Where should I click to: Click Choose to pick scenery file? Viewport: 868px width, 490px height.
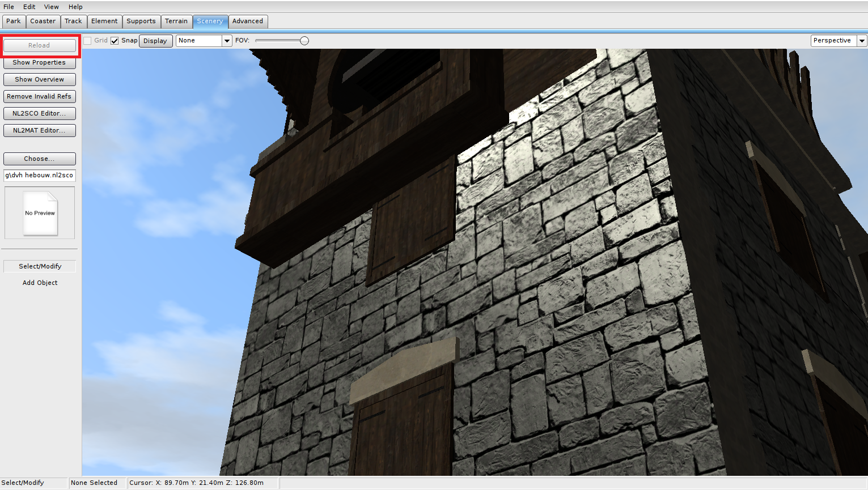tap(39, 159)
